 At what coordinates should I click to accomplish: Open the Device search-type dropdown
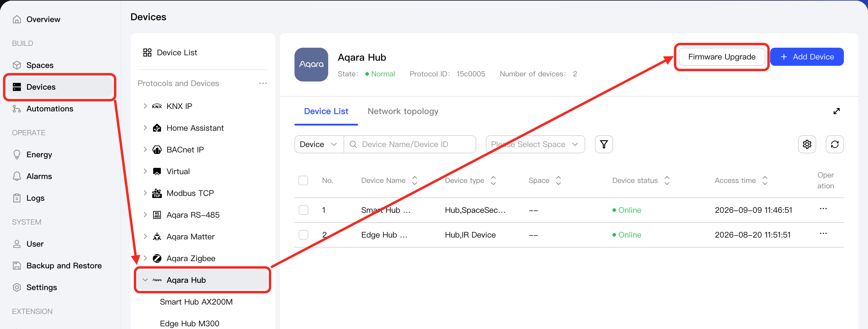coord(319,144)
